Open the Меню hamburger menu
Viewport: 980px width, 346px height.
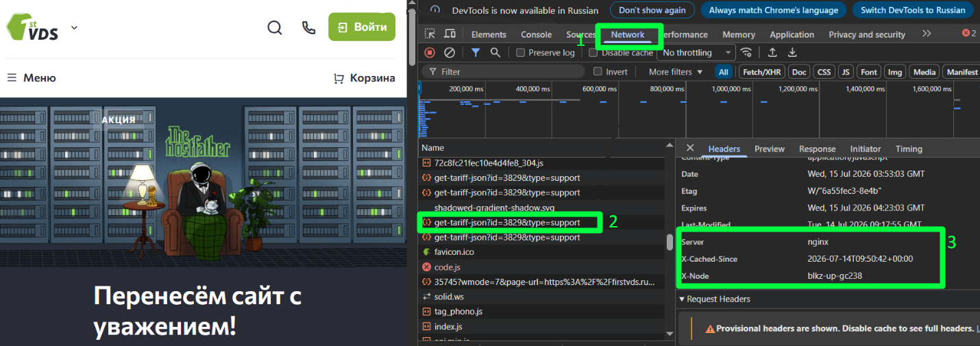click(x=32, y=78)
